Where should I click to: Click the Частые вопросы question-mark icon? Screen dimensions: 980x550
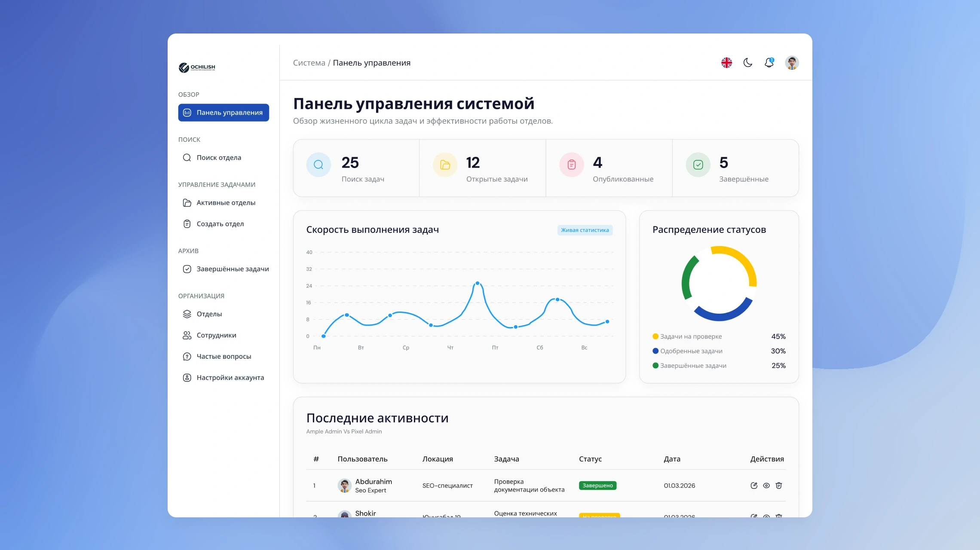pyautogui.click(x=187, y=357)
